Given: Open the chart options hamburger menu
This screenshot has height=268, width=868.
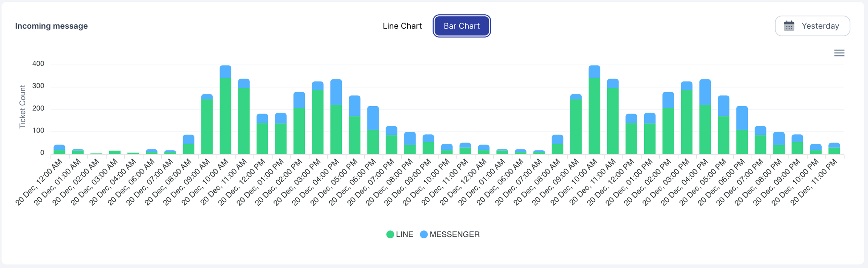Looking at the screenshot, I should click(x=839, y=53).
